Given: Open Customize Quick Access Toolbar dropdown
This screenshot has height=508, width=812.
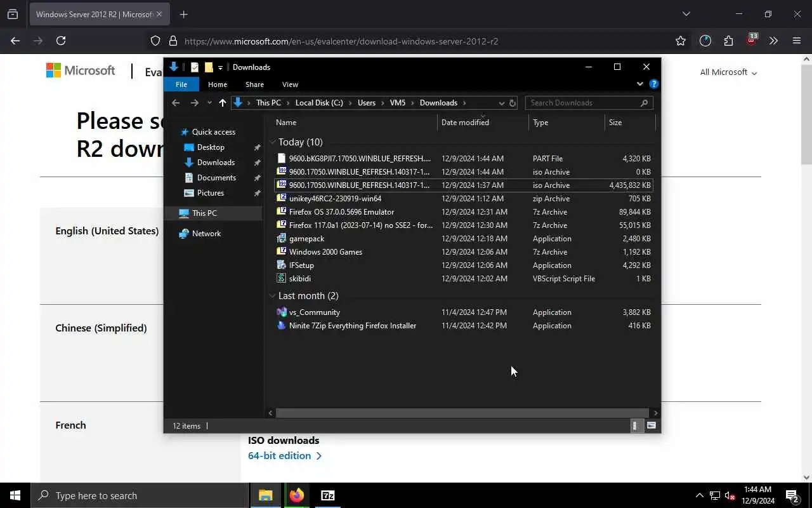Looking at the screenshot, I should click(x=220, y=67).
